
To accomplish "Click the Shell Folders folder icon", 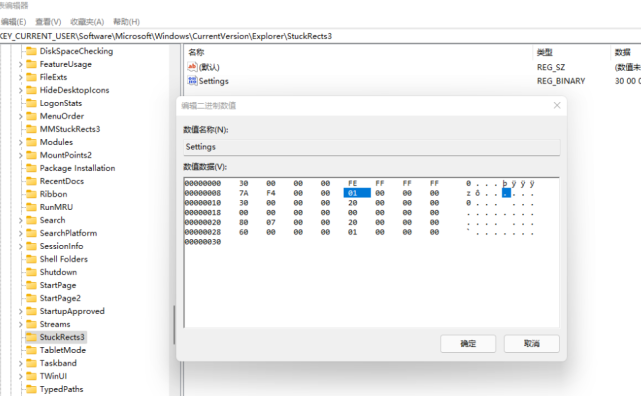I will point(31,259).
